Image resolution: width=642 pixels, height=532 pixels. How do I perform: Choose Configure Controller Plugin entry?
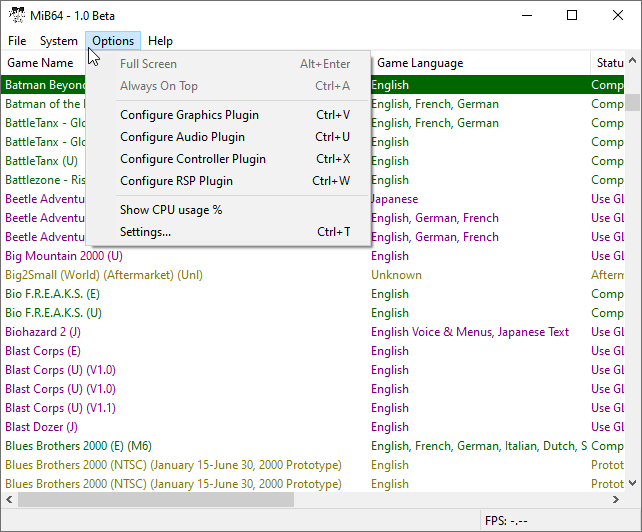click(193, 159)
